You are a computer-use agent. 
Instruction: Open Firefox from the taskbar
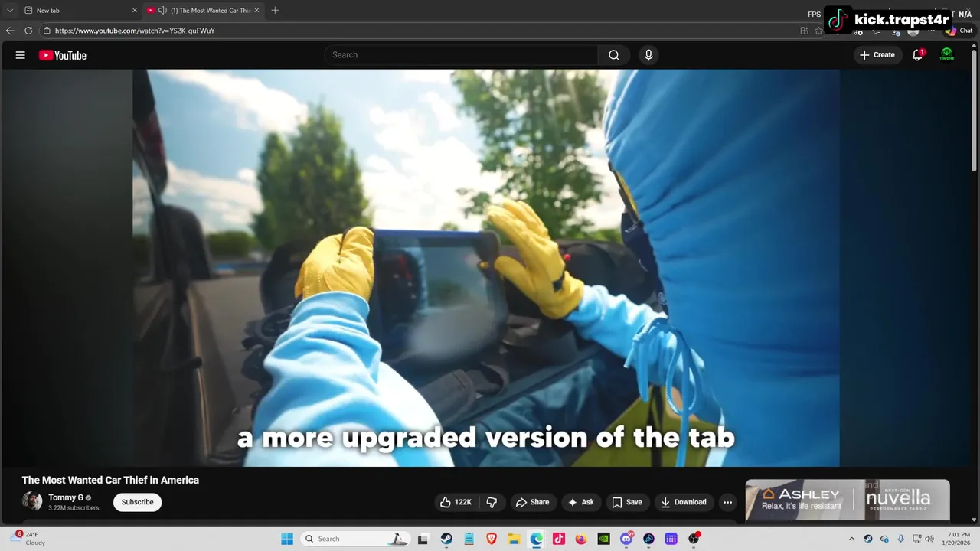pyautogui.click(x=581, y=539)
